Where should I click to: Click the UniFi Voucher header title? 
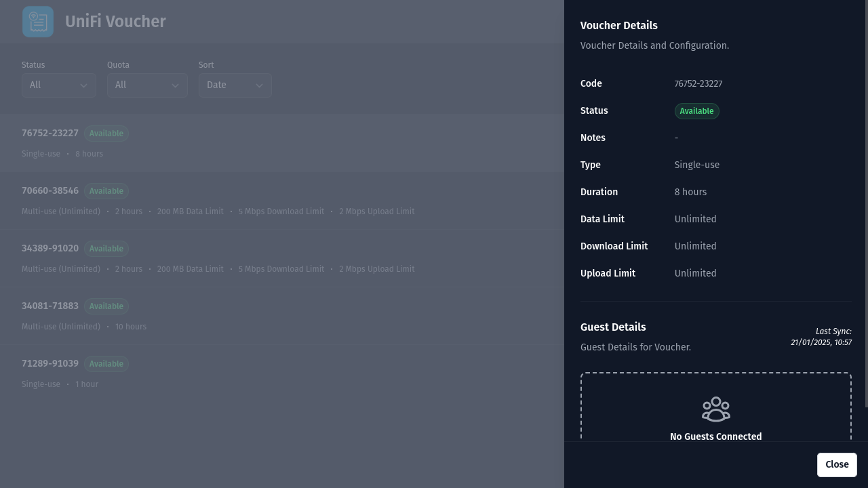pyautogui.click(x=115, y=21)
